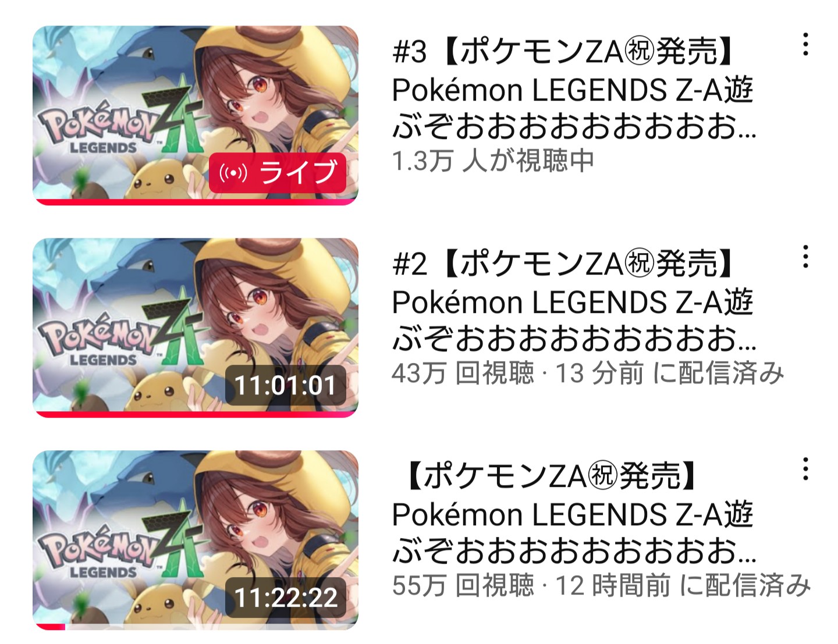The width and height of the screenshot is (838, 644).
Task: Click progress bar under the 11:22:22 thumbnail
Action: pos(196,627)
